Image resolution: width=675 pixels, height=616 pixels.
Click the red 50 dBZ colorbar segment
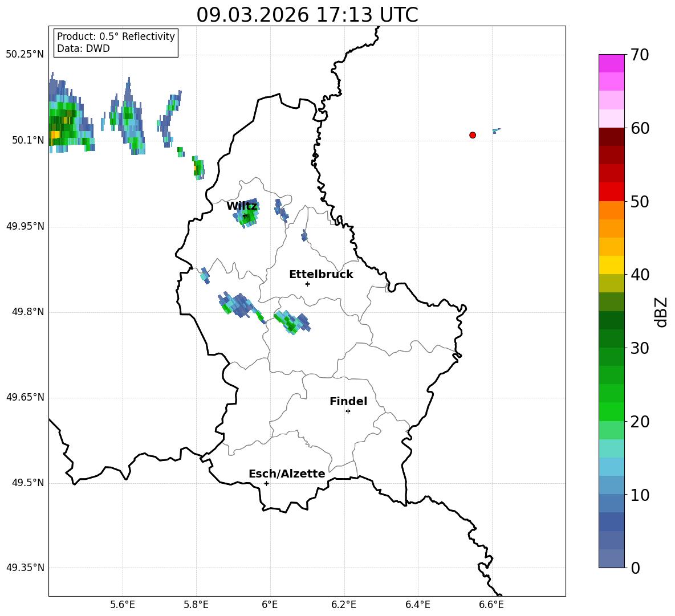[x=611, y=192]
